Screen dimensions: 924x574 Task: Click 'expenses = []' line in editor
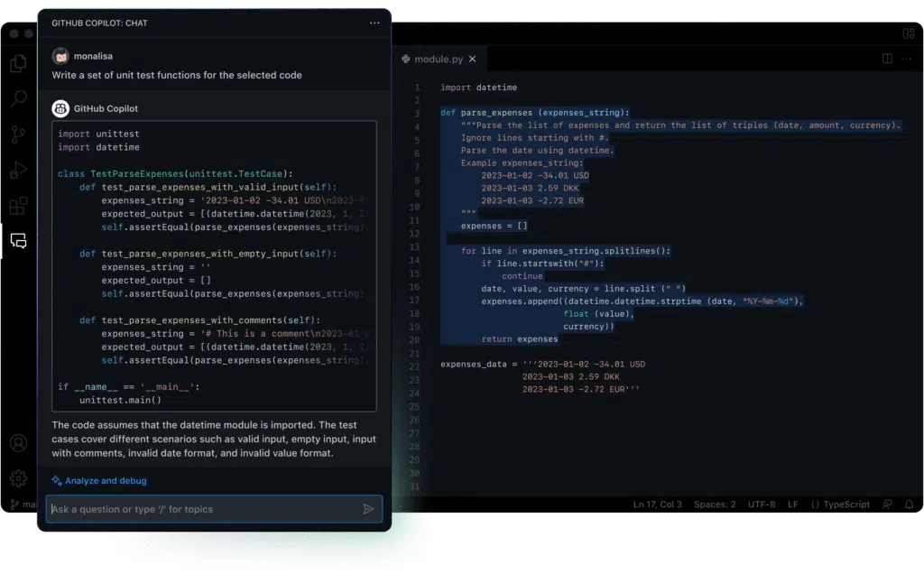[494, 226]
